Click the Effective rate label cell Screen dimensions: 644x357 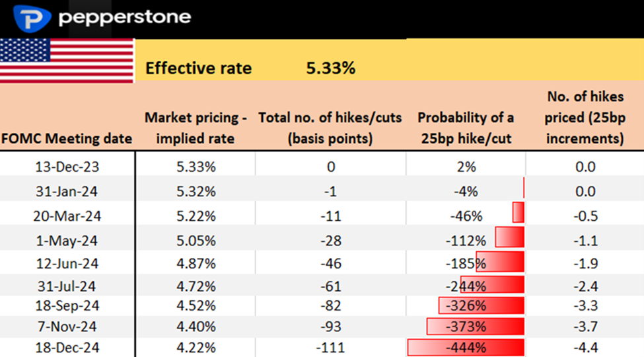point(198,68)
